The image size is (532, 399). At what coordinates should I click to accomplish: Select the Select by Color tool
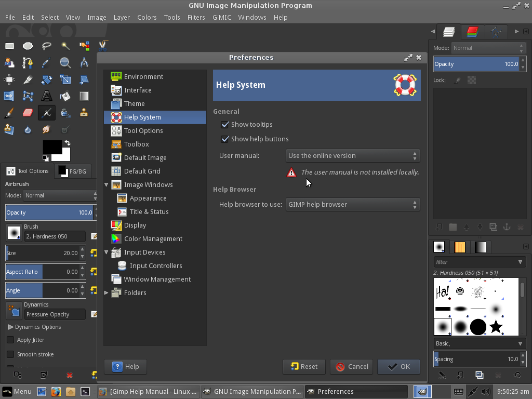tap(84, 46)
